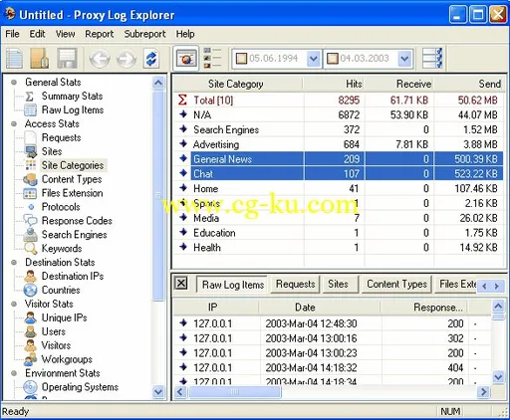Click the tree panel scroll down arrow

158,392
